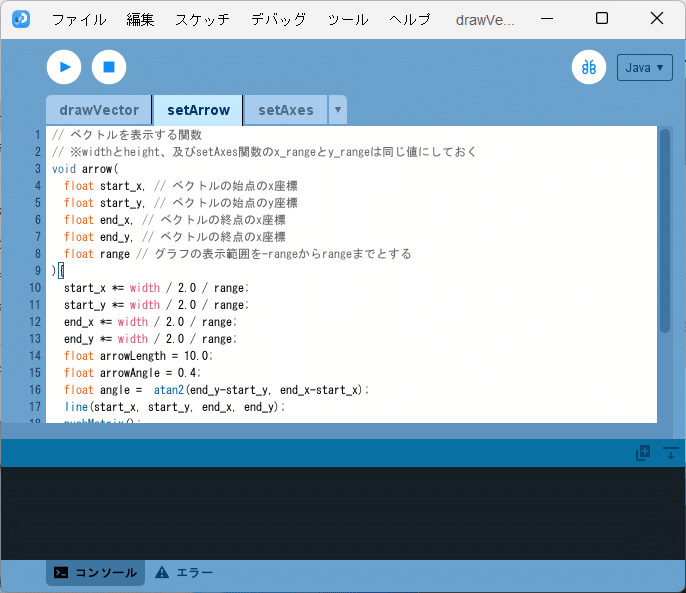The width and height of the screenshot is (686, 593).
Task: Run the sketch with the play button
Action: (x=64, y=67)
